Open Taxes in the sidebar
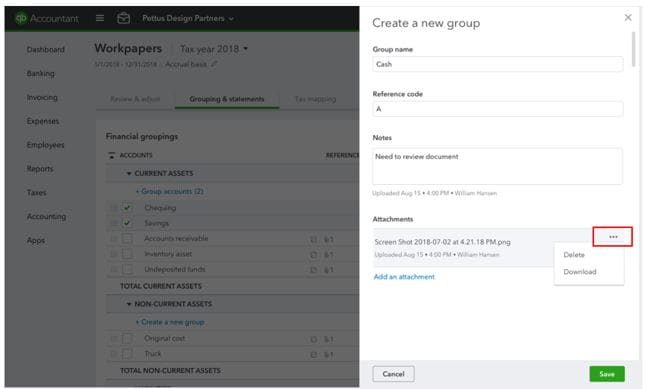Image resolution: width=646 pixels, height=389 pixels. click(x=36, y=192)
